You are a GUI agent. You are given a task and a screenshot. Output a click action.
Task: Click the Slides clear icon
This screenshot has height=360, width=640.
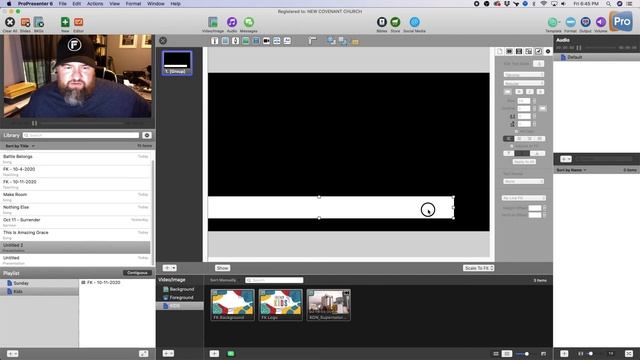[x=25, y=22]
